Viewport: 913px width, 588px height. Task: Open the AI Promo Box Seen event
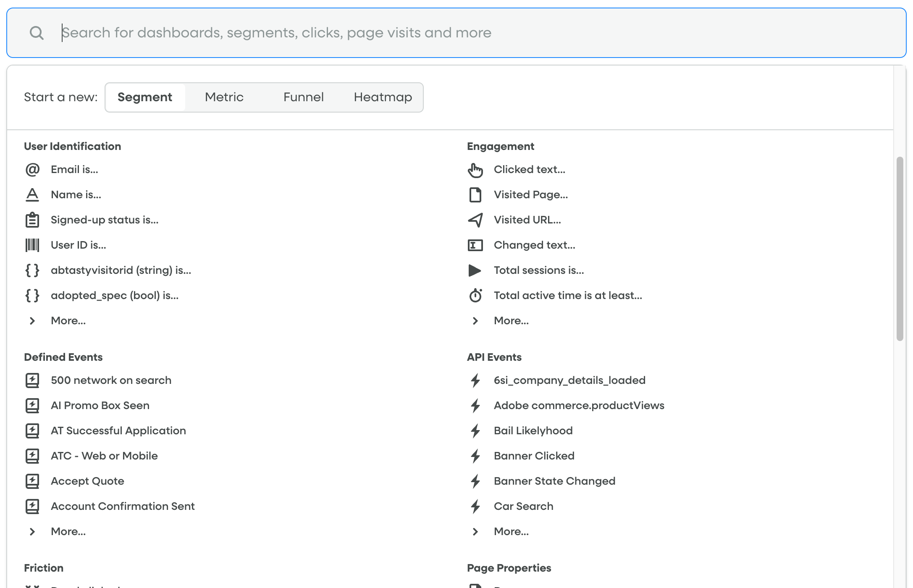tap(100, 406)
